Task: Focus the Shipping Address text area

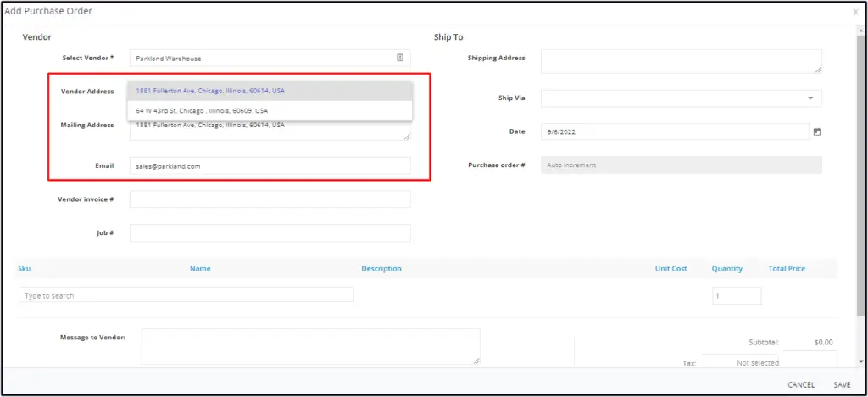Action: pos(681,61)
